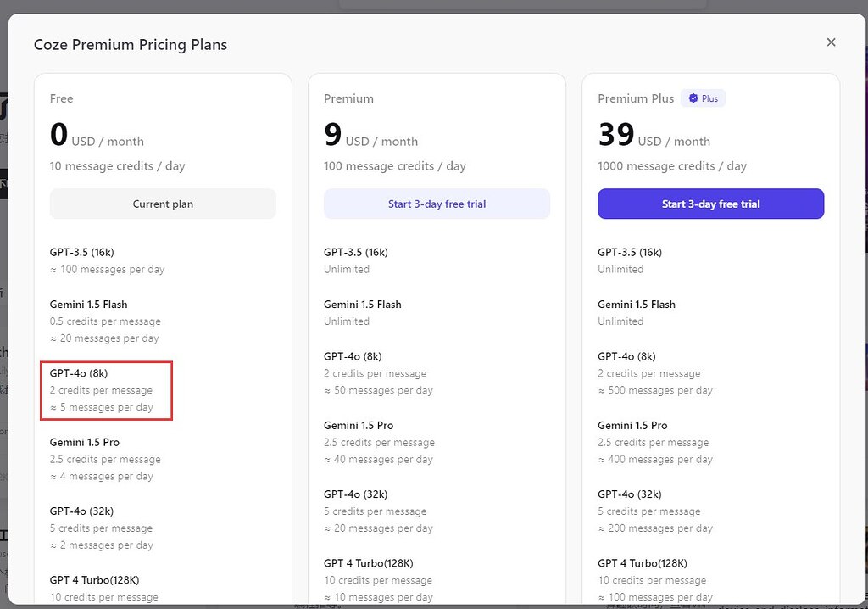This screenshot has height=609, width=868.
Task: Click "GPT-4o (32k)" in the Free plan
Action: coord(82,511)
